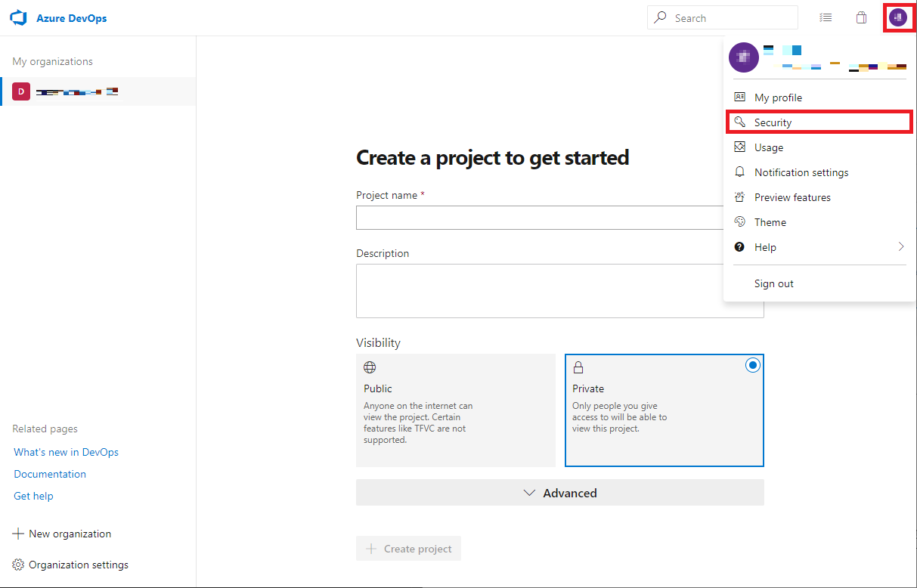Open Notification settings menu item
This screenshot has height=588, width=917.
819,172
